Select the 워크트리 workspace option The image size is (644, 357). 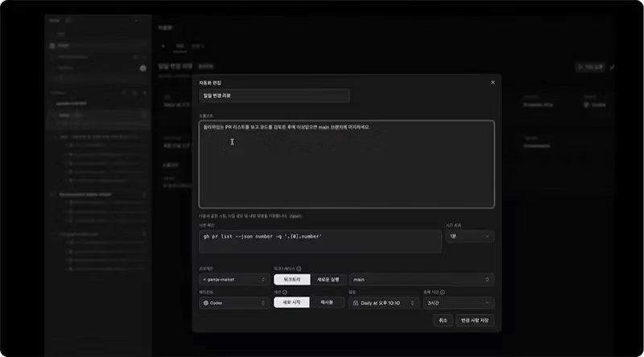coord(292,280)
